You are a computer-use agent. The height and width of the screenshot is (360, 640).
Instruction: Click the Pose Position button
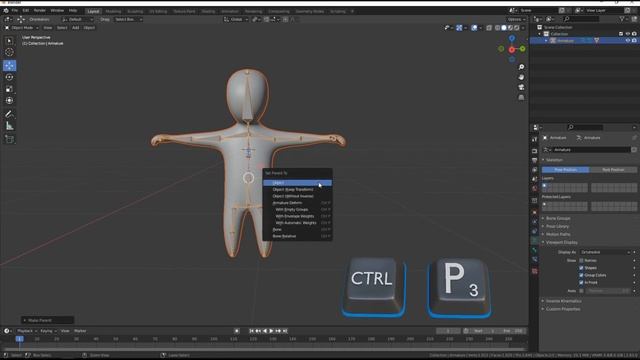[x=565, y=170]
